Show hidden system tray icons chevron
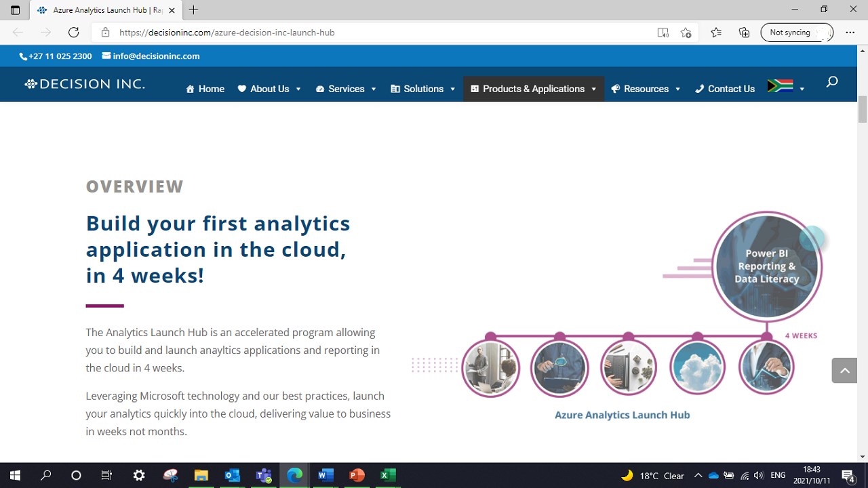The image size is (868, 488). coord(698,475)
